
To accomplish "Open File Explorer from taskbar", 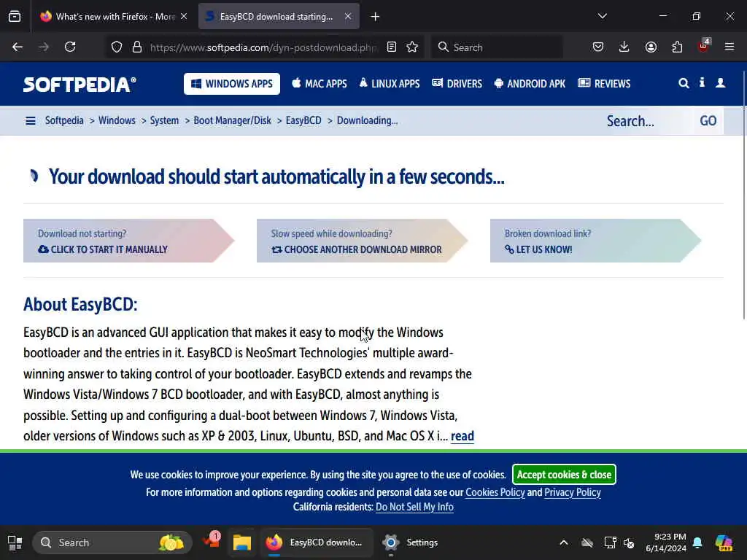I will 242,542.
